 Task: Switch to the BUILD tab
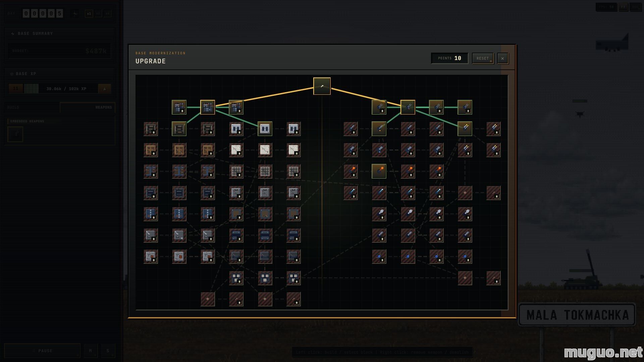point(32,107)
